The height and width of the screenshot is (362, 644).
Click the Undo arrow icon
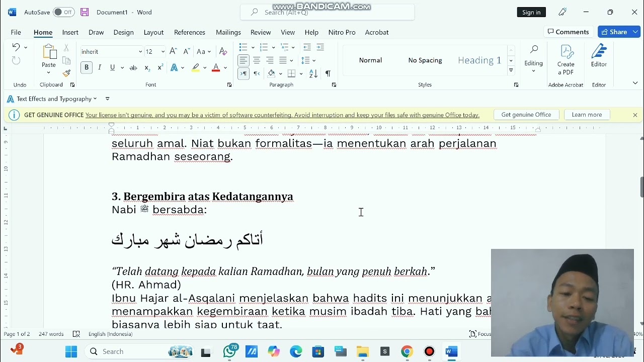(16, 47)
